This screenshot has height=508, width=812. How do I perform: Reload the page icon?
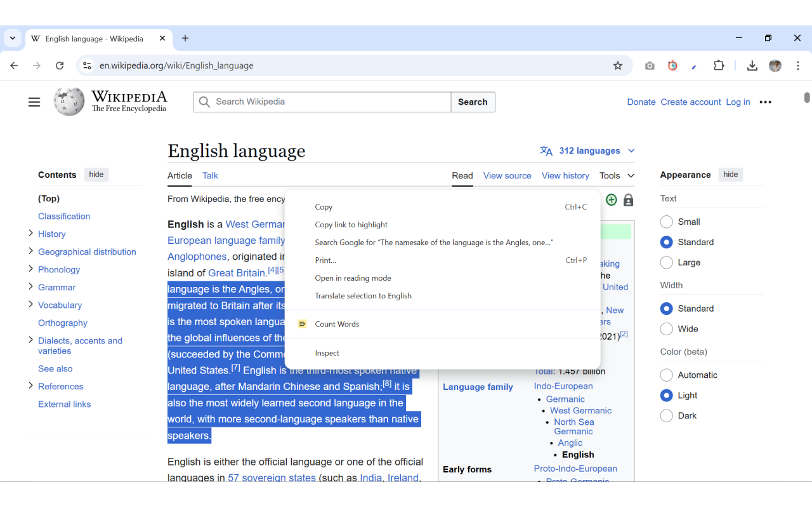point(60,65)
